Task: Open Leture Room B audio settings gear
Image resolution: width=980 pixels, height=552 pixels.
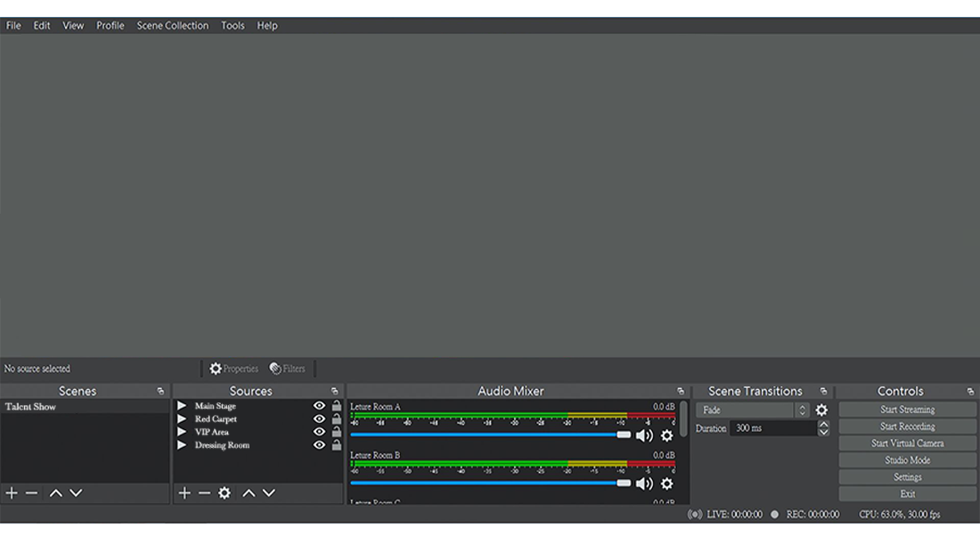Action: (667, 483)
